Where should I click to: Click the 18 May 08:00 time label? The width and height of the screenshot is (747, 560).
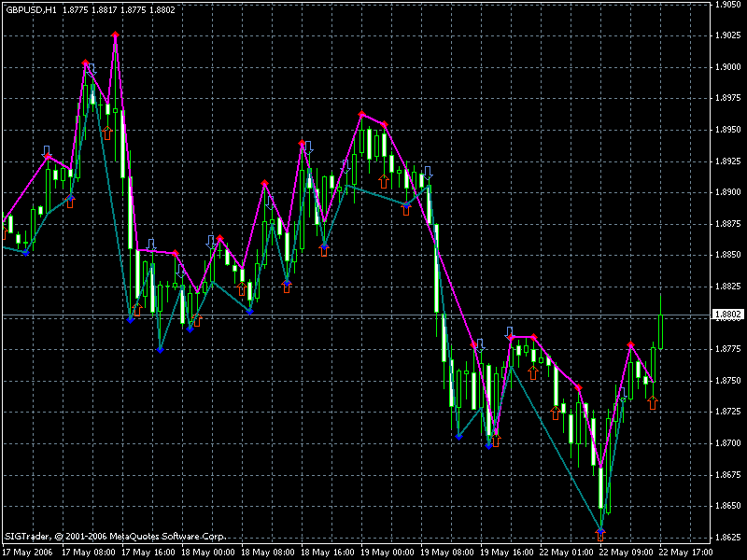click(x=268, y=553)
